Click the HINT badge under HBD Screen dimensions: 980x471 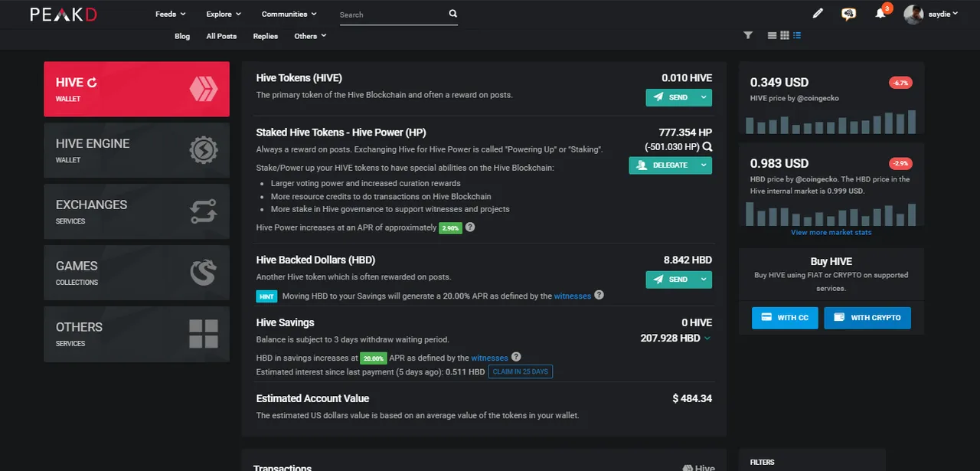click(266, 296)
